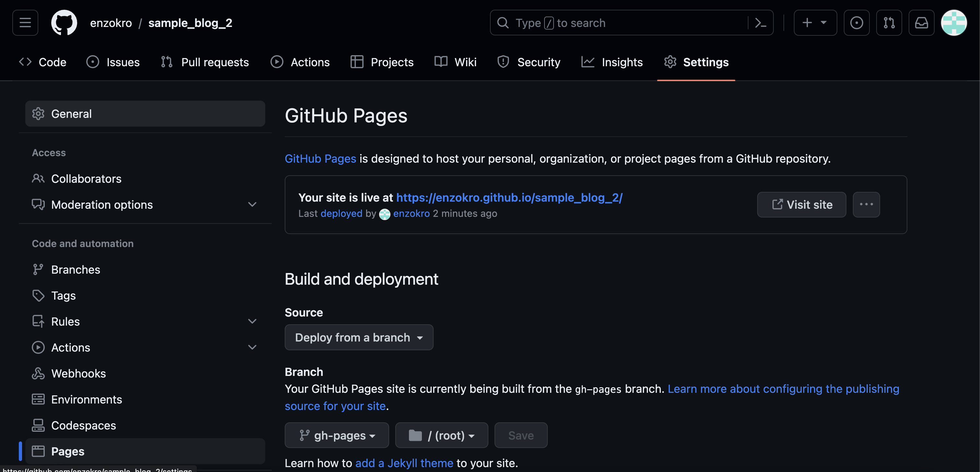Screen dimensions: 980x472
Task: Open the / (root) folder dropdown
Action: click(441, 435)
